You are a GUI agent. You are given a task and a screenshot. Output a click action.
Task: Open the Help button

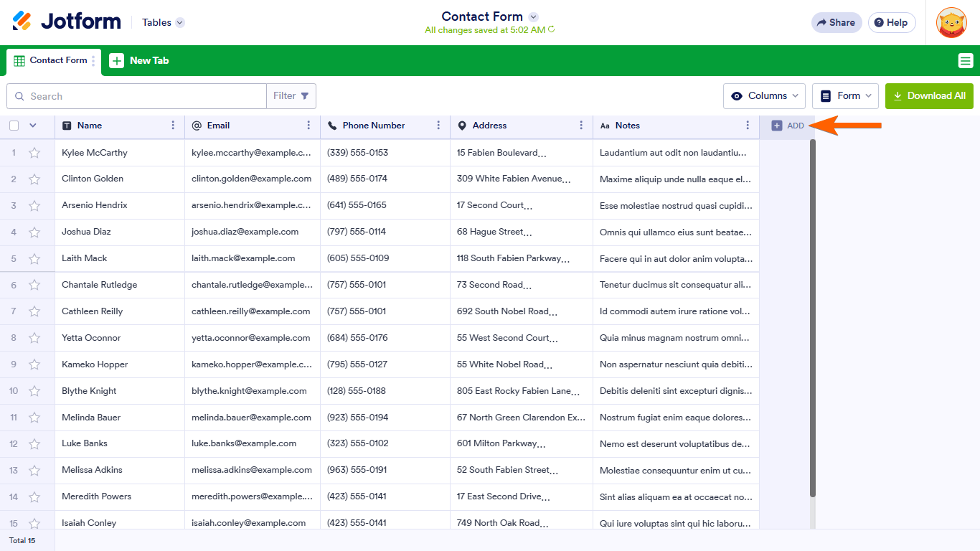tap(892, 22)
